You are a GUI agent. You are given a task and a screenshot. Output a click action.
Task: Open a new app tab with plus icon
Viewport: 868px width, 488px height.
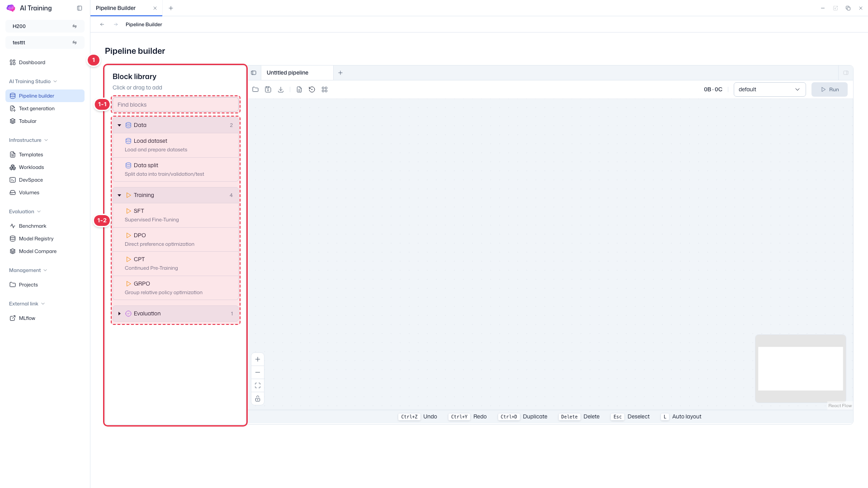[x=171, y=8]
